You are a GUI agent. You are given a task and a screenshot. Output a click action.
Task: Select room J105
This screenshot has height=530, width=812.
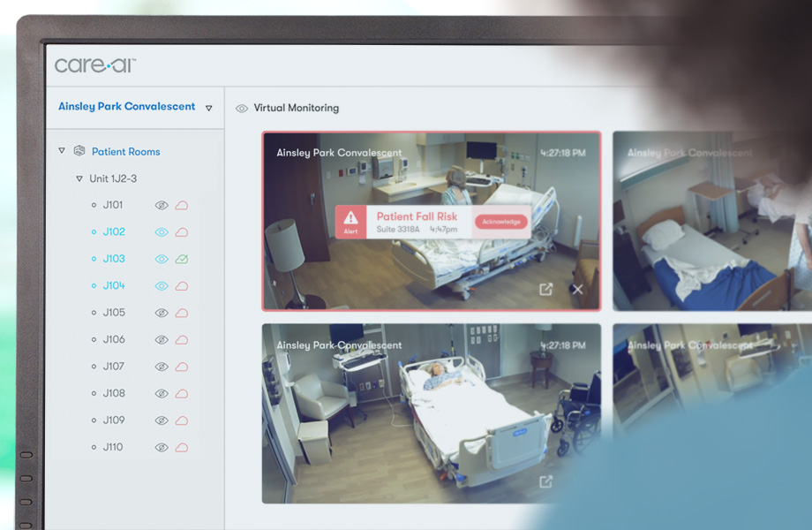[x=114, y=313]
